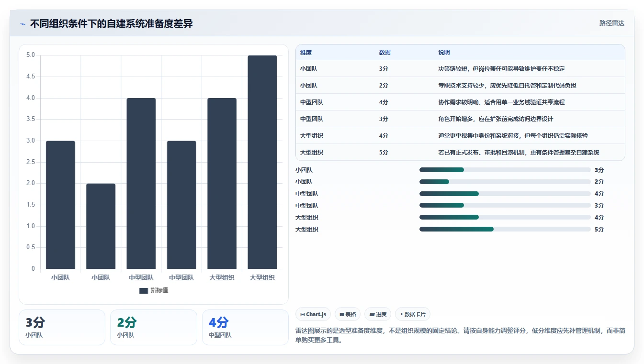Click the 进度 tag
Image resolution: width=644 pixels, height=364 pixels.
(378, 314)
